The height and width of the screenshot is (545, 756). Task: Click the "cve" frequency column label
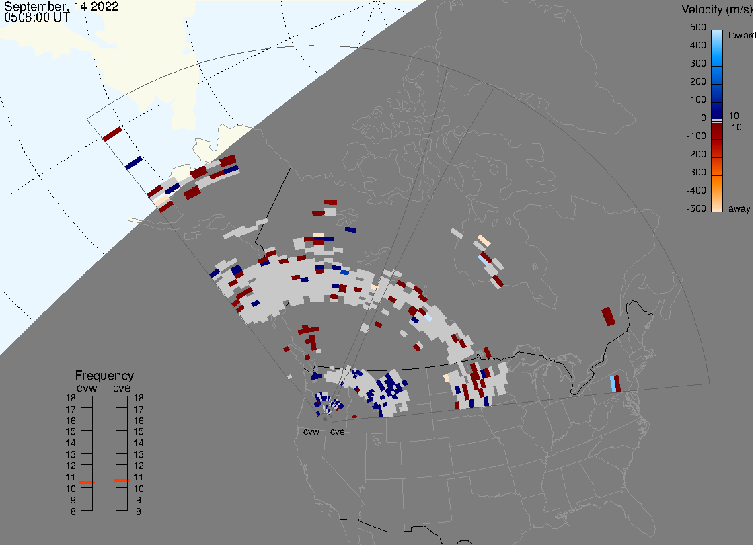point(122,388)
